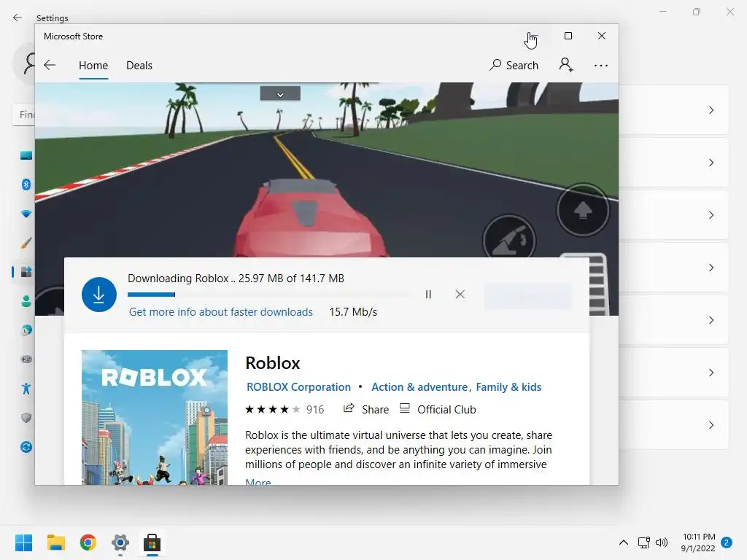Open Action & adventure category

(x=419, y=387)
